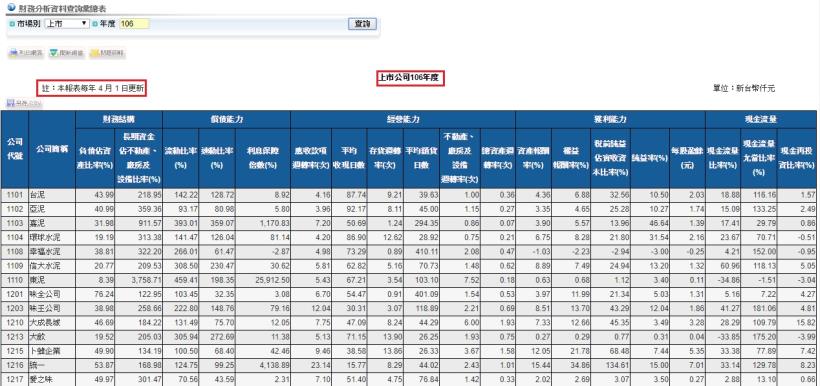Select company code 1103 cell
The width and height of the screenshot is (820, 386).
15,223
